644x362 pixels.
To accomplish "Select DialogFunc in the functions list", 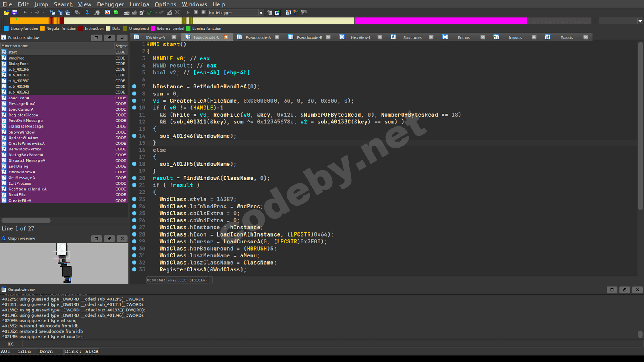I will click(x=64, y=64).
